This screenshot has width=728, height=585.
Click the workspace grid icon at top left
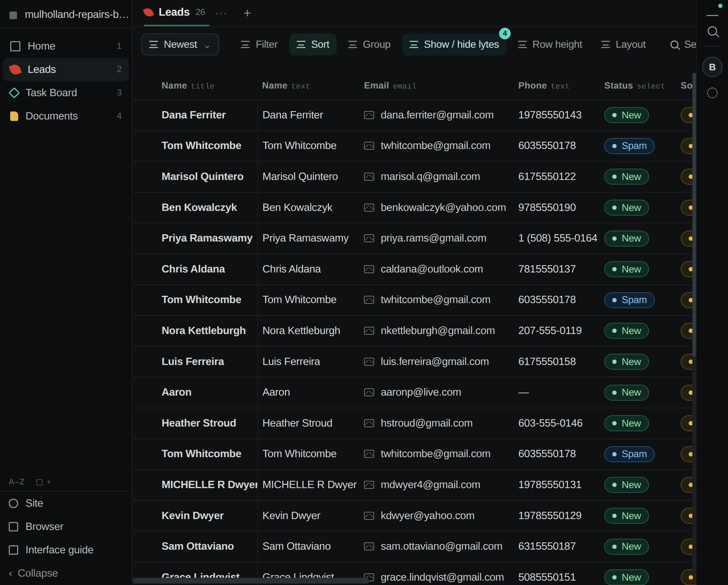tap(13, 15)
